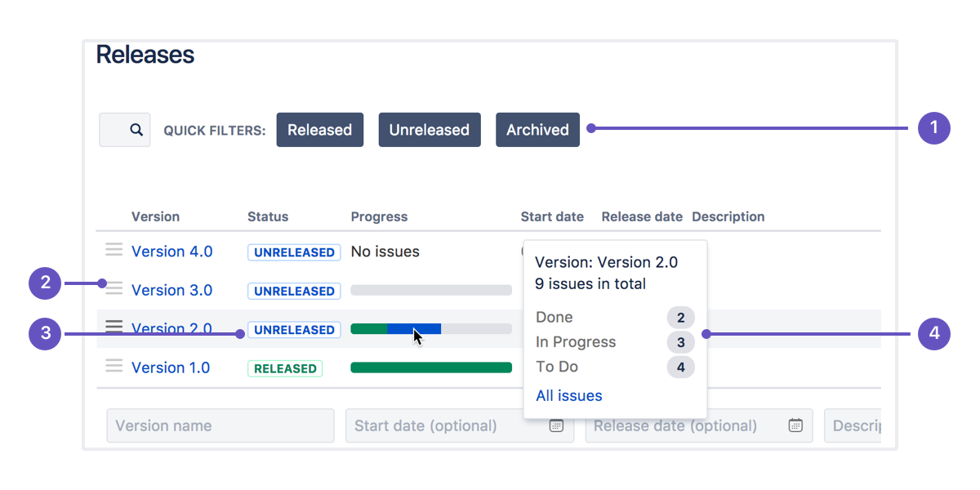The image size is (980, 490).
Task: Select the Version 2.0 link
Action: tap(171, 327)
